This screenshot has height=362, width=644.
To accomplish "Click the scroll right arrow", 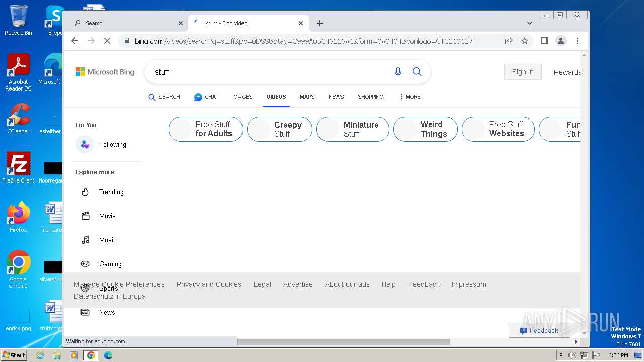I will [576, 342].
